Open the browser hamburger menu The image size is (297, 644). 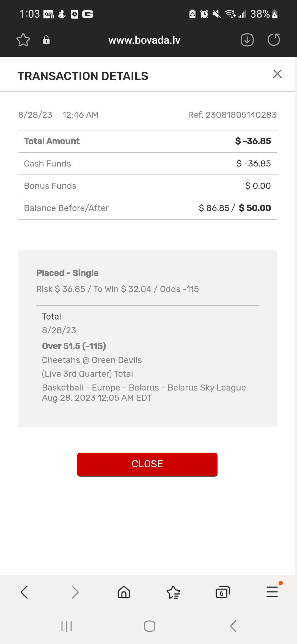point(272,592)
